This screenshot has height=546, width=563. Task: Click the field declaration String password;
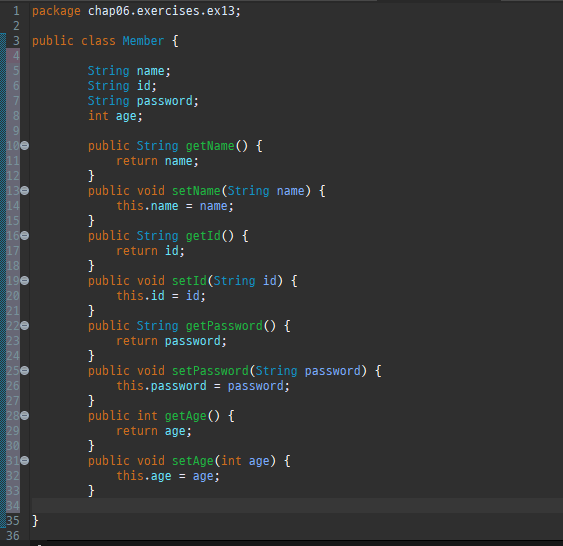(143, 101)
